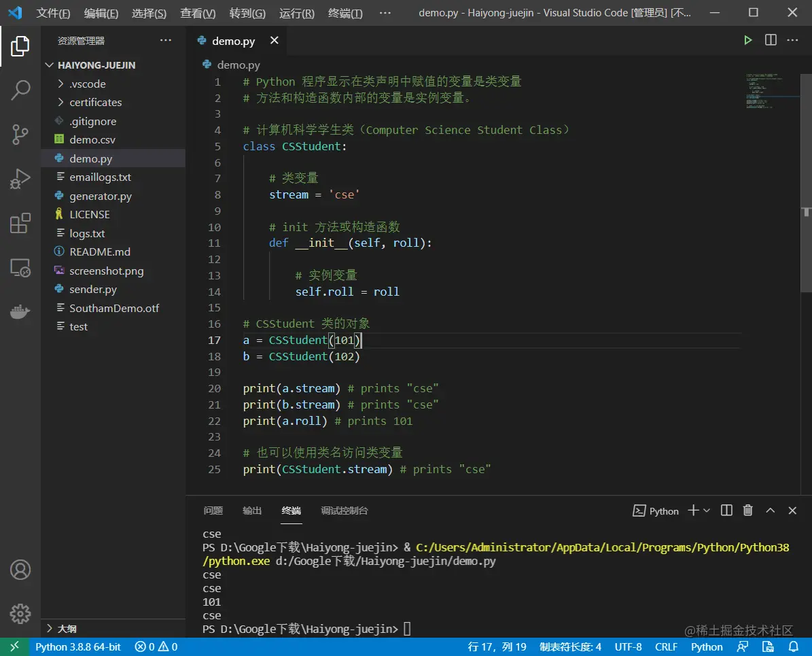Run the Python file with play icon

coord(747,40)
